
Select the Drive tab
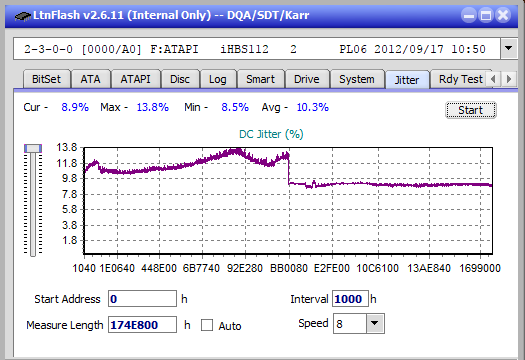(307, 79)
